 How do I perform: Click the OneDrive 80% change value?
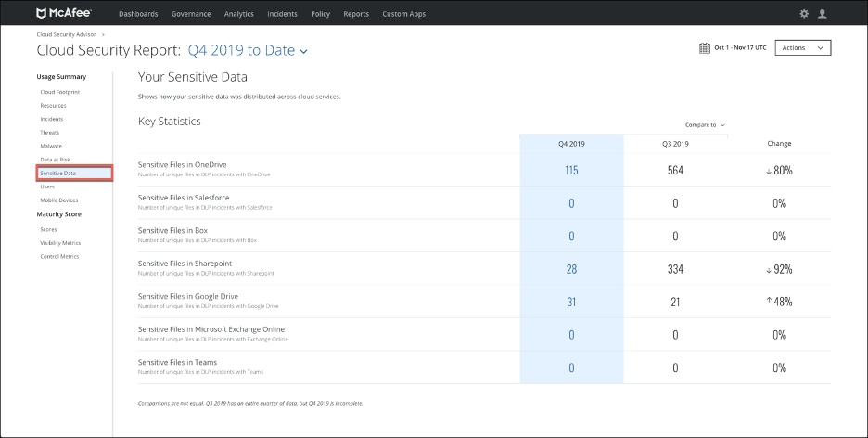pyautogui.click(x=779, y=171)
